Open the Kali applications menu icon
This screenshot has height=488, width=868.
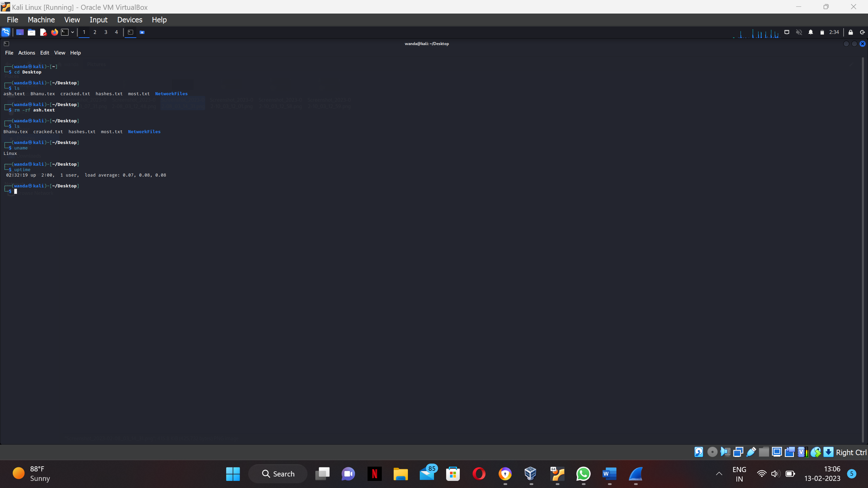point(5,32)
